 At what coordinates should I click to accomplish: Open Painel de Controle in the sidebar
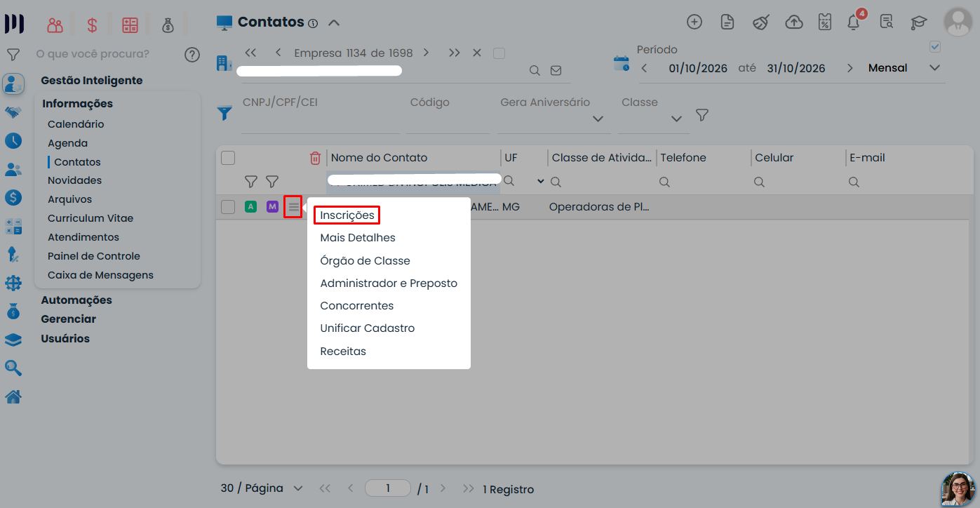coord(94,256)
